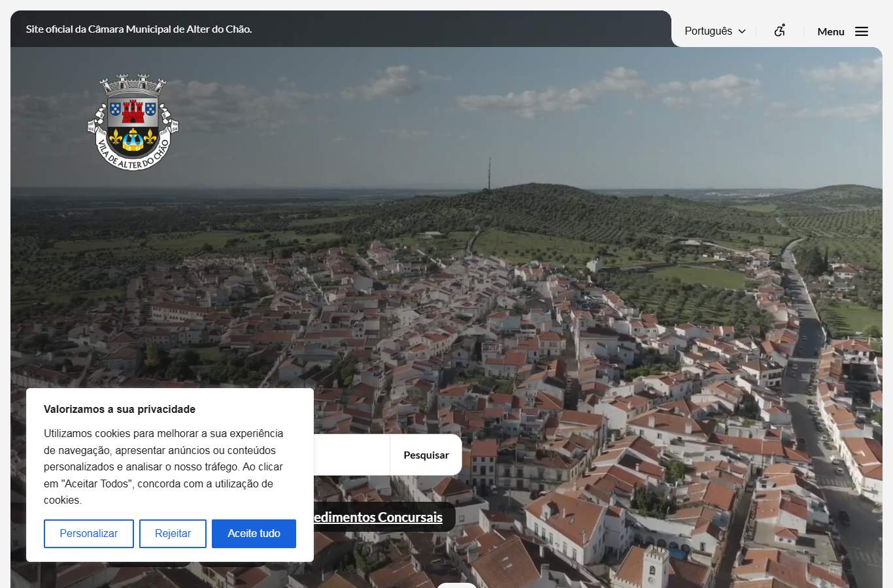Click the Alter do Chão coat of arms logo
This screenshot has height=588, width=893.
click(133, 122)
